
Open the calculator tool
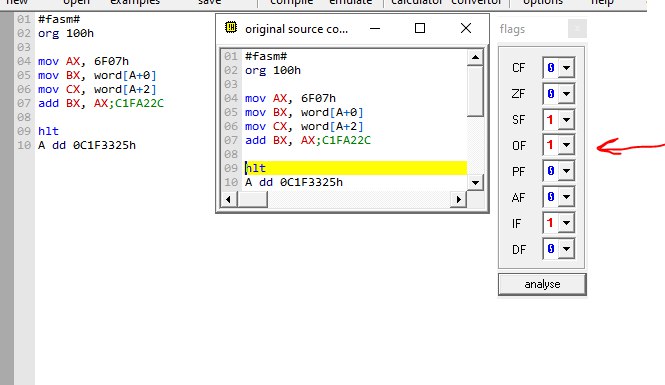click(416, 2)
